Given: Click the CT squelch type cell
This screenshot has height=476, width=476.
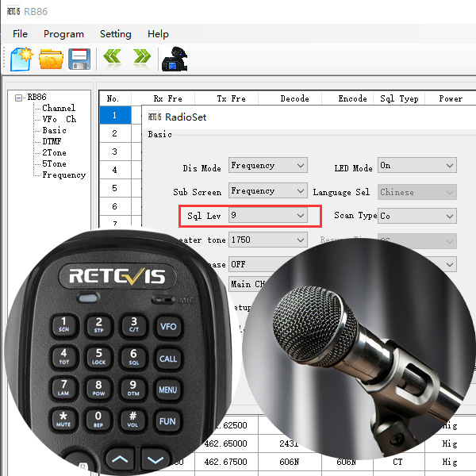Looking at the screenshot, I should [397, 462].
